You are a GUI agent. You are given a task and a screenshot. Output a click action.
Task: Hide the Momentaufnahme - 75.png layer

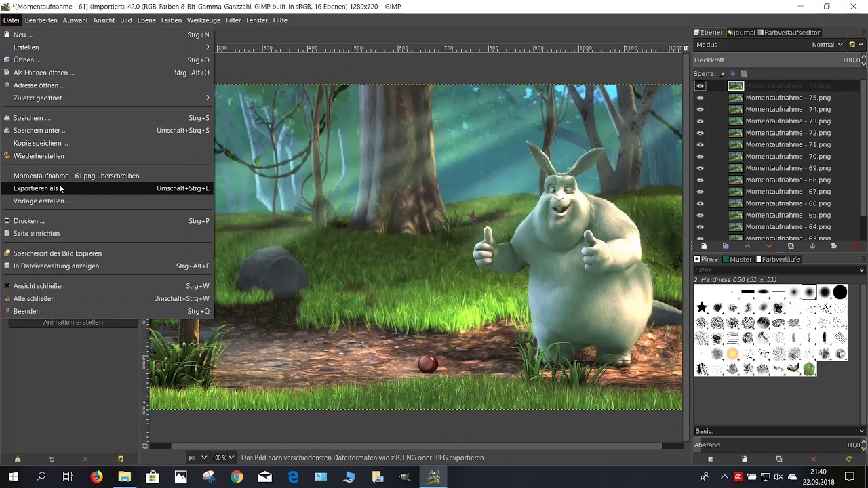click(701, 98)
